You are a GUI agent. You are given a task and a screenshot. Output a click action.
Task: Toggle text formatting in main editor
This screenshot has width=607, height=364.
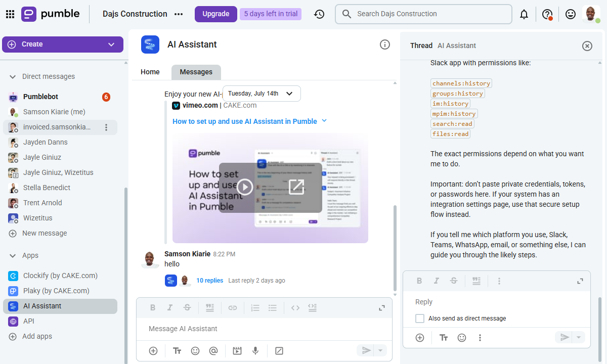[x=177, y=350]
